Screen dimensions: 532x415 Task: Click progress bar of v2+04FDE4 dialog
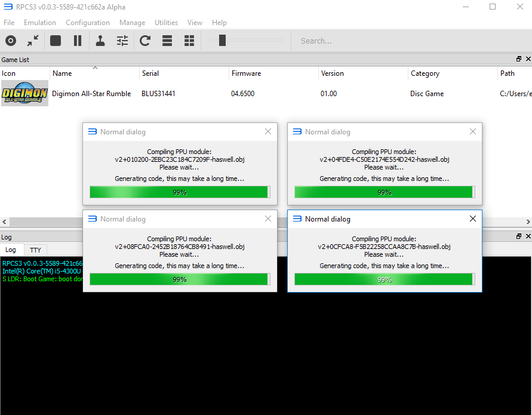pos(385,192)
